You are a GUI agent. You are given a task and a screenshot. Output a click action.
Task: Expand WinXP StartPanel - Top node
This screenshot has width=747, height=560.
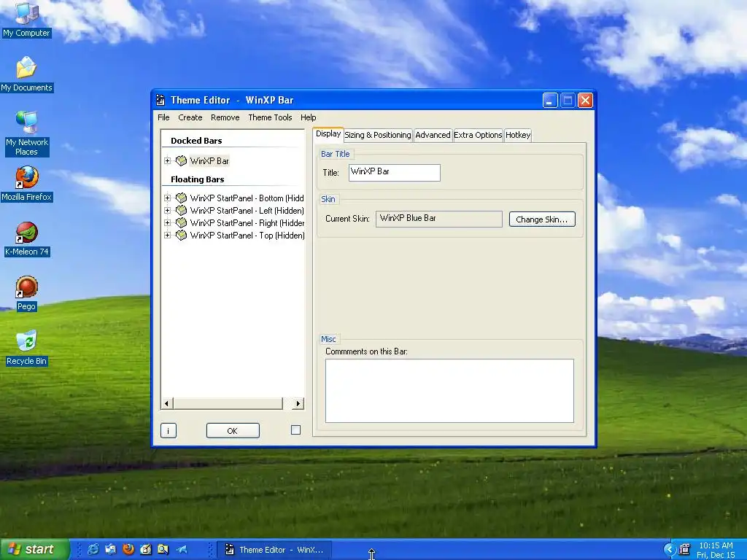click(167, 235)
